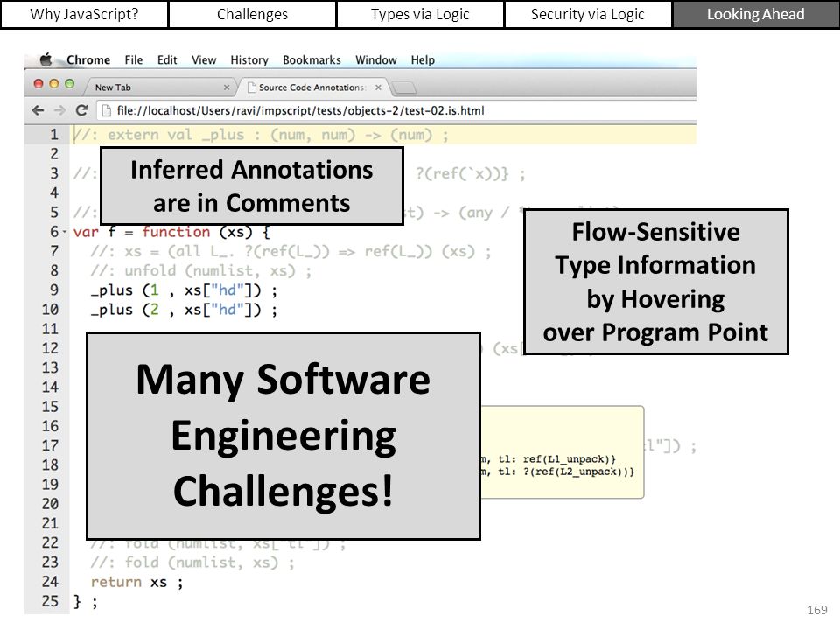Open the Bookmarks menu
The width and height of the screenshot is (840, 630).
(x=311, y=60)
